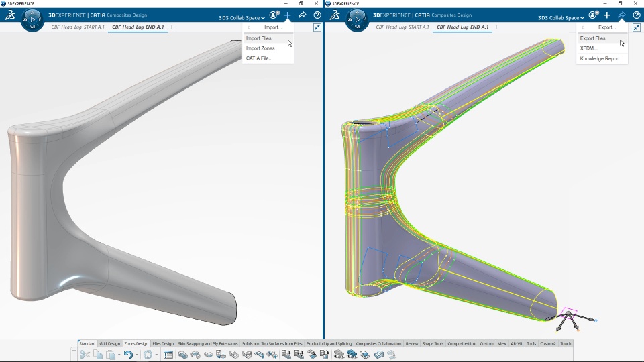The image size is (644, 362).
Task: Click the blue-highlighted stacked ply icon
Action: pyautogui.click(x=352, y=355)
